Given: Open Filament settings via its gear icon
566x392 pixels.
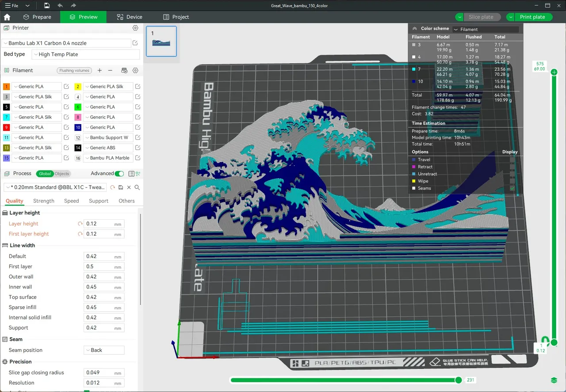Looking at the screenshot, I should point(135,70).
